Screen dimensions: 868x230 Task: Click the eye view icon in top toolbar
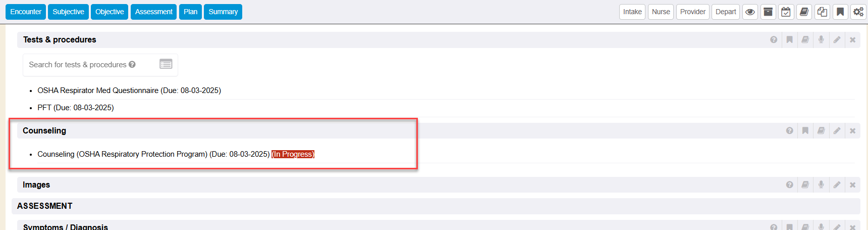pos(750,12)
